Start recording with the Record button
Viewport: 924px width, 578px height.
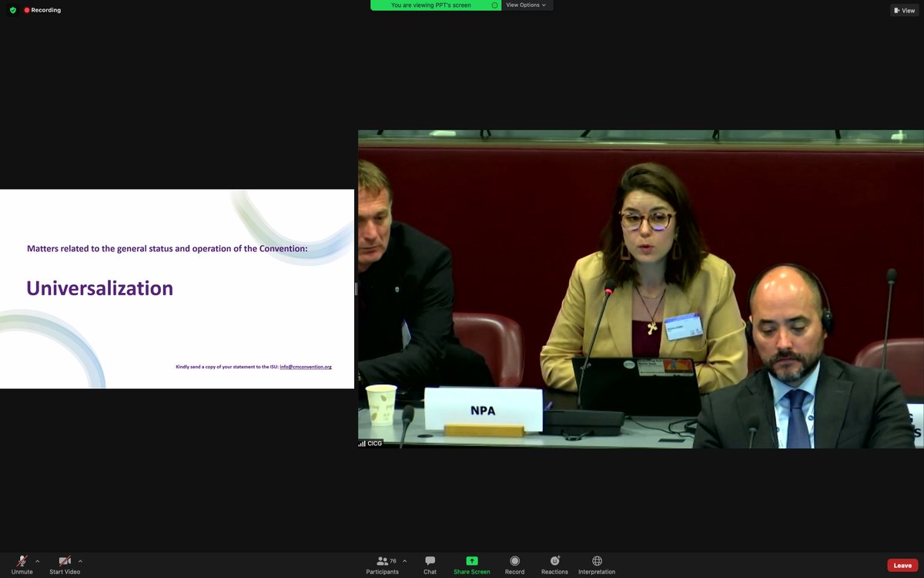(514, 564)
